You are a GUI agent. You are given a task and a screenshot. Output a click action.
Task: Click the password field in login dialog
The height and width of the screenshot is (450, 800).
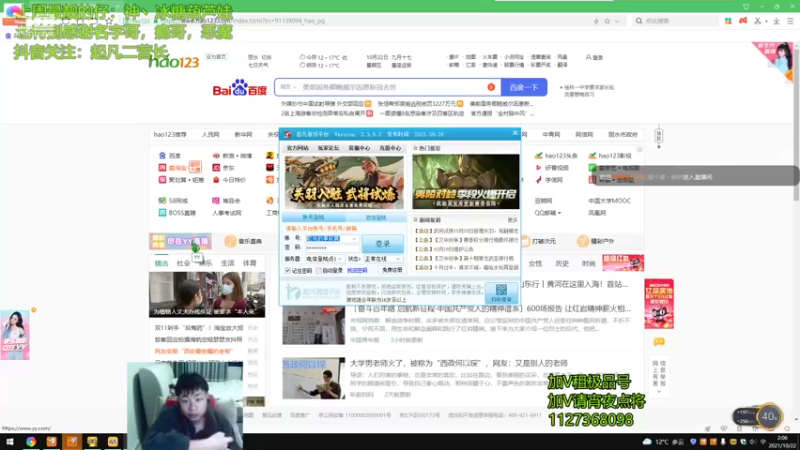click(332, 248)
